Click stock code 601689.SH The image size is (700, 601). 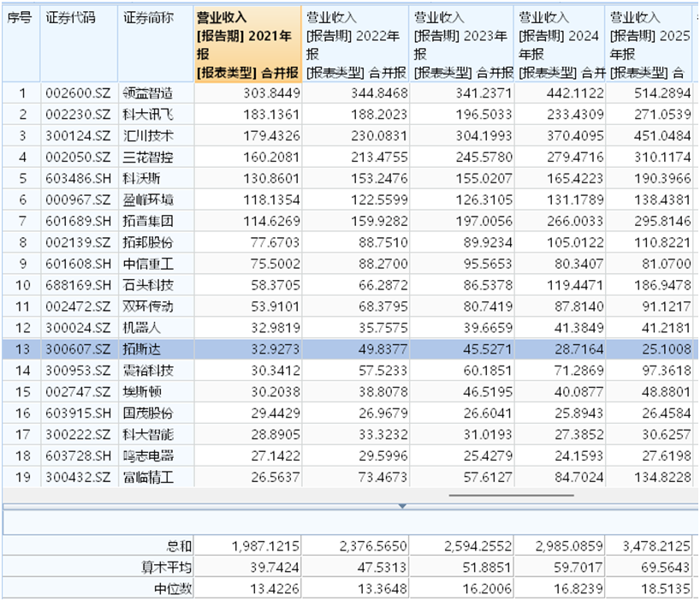[78, 221]
